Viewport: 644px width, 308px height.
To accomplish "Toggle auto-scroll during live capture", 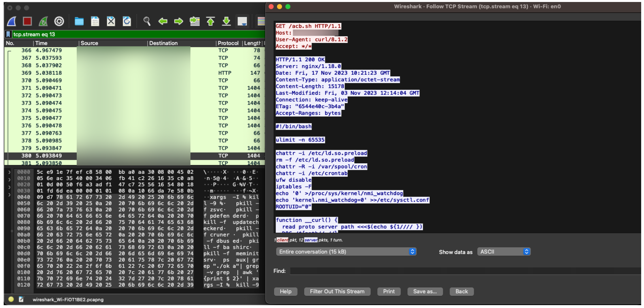I will pos(242,21).
